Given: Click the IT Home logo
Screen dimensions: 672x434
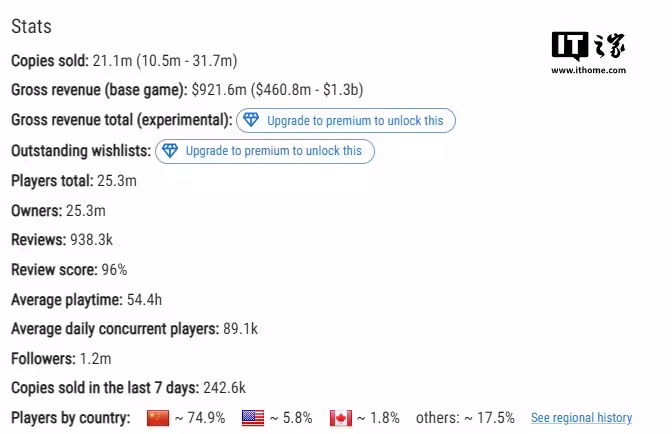Looking at the screenshot, I should tap(588, 46).
